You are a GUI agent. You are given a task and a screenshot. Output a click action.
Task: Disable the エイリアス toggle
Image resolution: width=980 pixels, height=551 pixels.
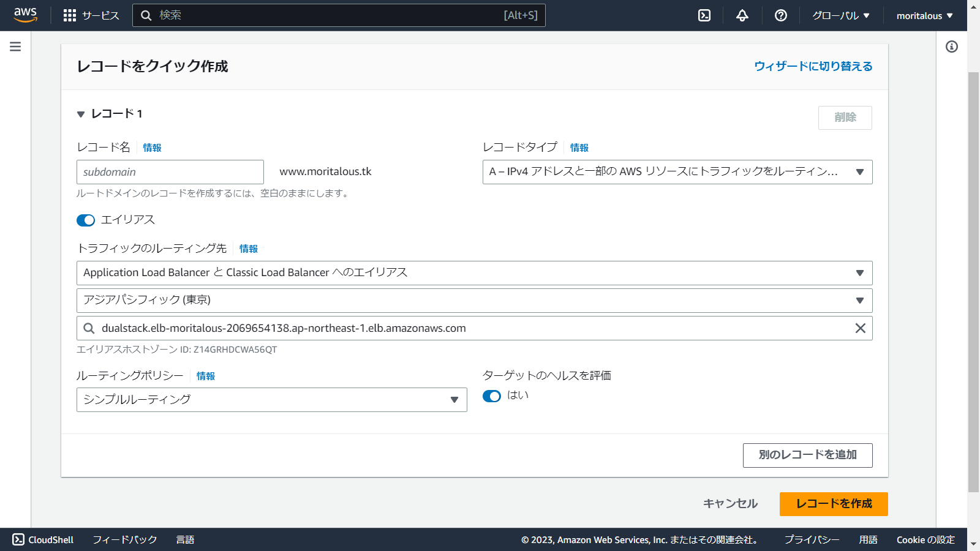[x=85, y=220]
